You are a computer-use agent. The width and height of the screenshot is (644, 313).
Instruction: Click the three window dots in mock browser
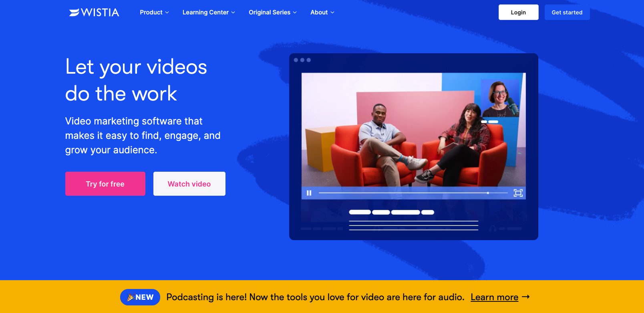point(302,60)
